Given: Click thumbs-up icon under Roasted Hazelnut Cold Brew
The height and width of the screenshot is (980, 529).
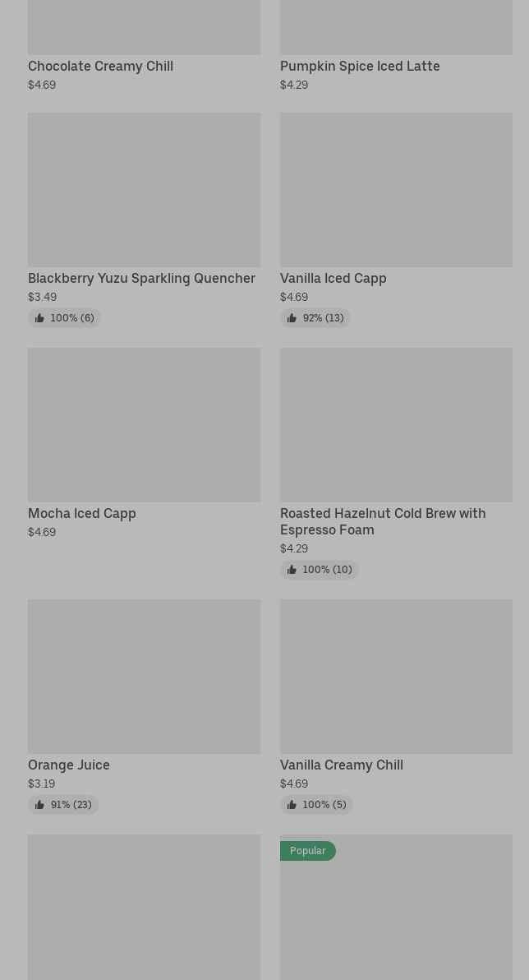Looking at the screenshot, I should 292,570.
